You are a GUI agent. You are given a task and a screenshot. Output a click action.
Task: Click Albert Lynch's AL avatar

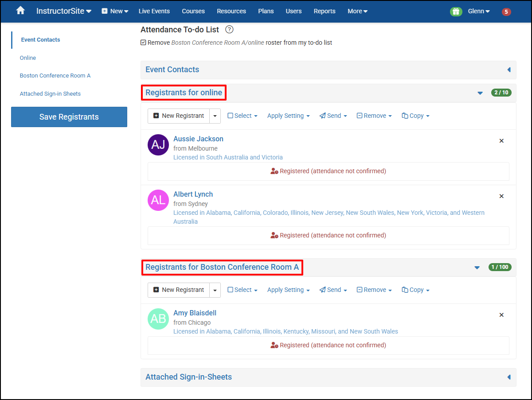158,200
